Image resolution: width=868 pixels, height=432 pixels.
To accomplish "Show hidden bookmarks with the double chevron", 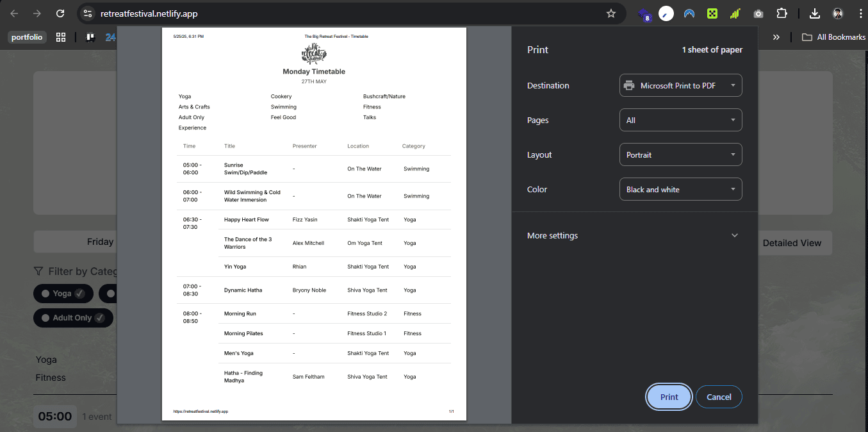I will pos(776,37).
